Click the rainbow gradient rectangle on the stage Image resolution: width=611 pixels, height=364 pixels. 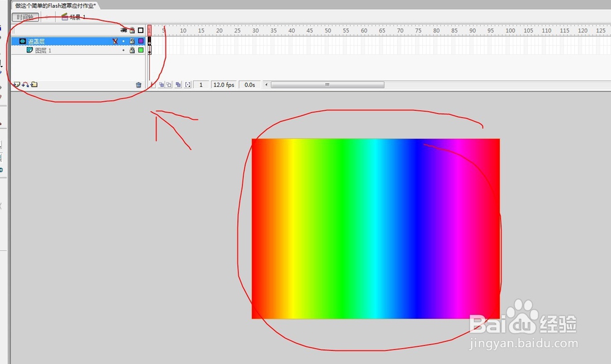coord(376,228)
